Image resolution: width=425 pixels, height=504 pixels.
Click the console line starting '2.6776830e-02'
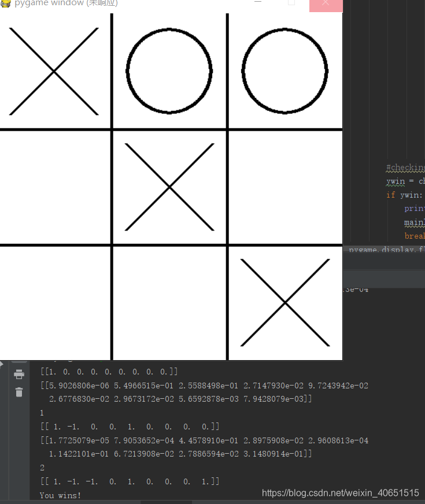(x=180, y=399)
